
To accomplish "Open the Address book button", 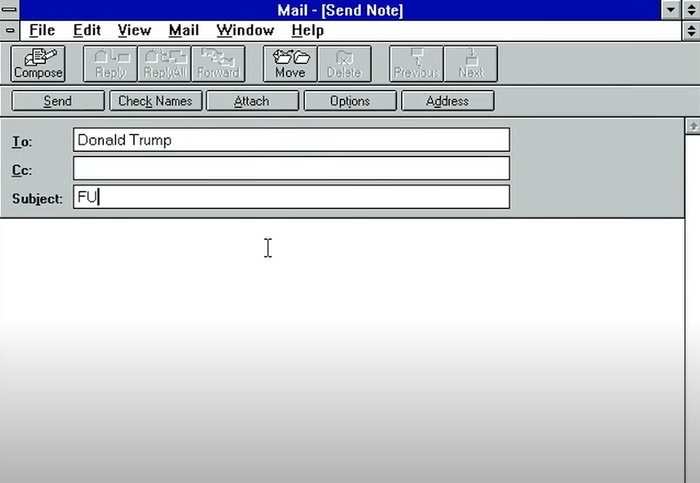I will coord(447,101).
